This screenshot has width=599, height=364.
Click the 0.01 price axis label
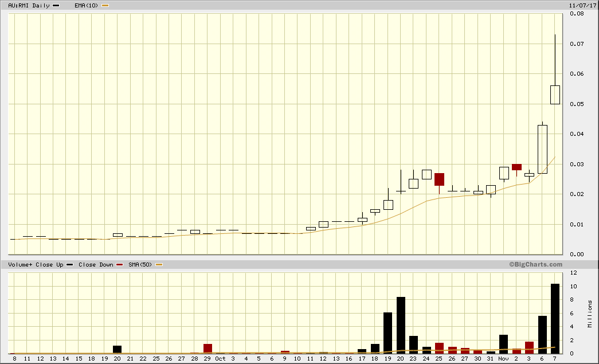[577, 224]
